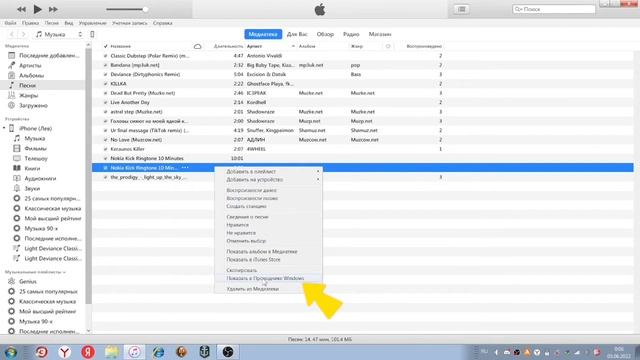The height and width of the screenshot is (360, 640).
Task: Open the list view button near search
Action: (x=462, y=9)
